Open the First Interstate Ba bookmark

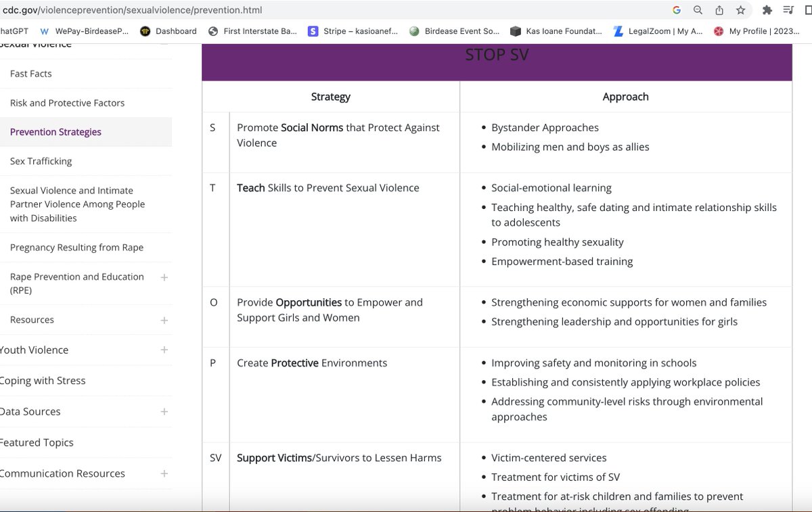[x=253, y=31]
